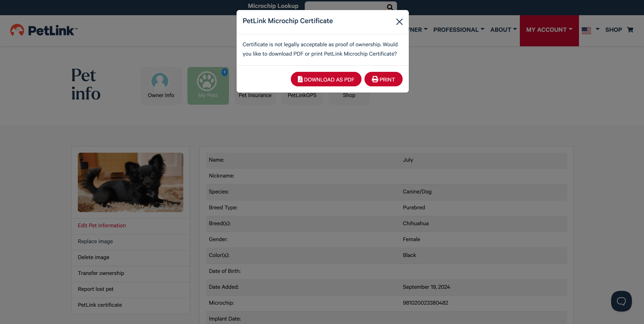Click the breed value Chihuahua
The height and width of the screenshot is (324, 644).
(416, 223)
